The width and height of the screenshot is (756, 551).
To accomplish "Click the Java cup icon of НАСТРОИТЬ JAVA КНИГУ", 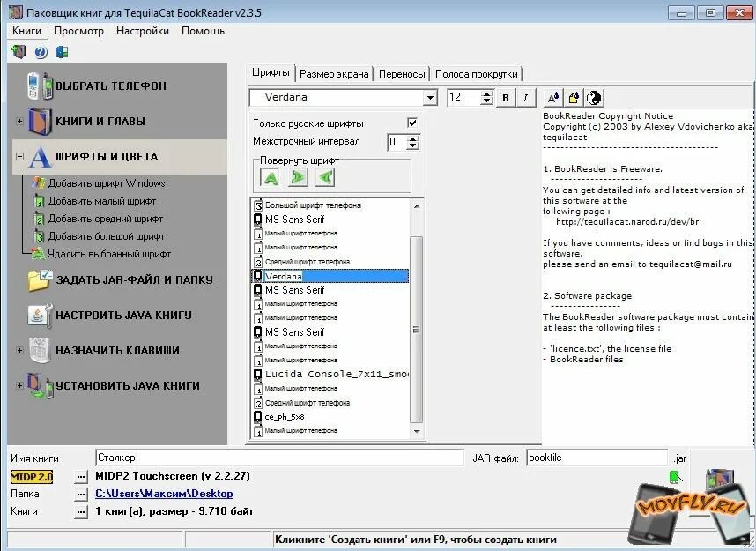I will [40, 316].
